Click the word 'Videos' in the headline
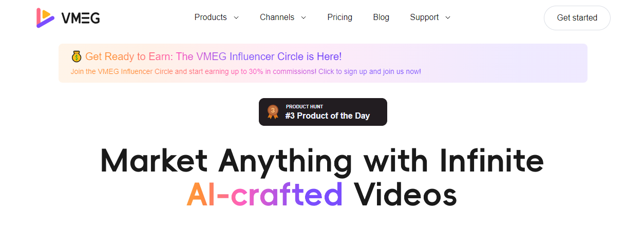 click(x=405, y=195)
